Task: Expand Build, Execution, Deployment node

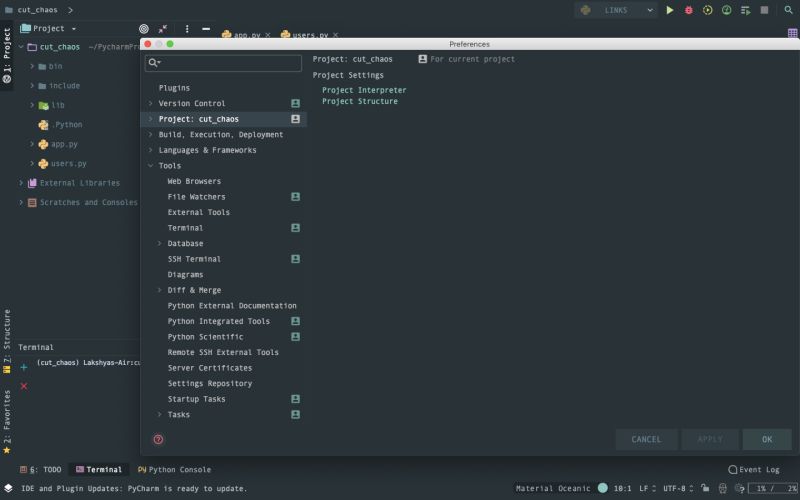Action: [151, 134]
